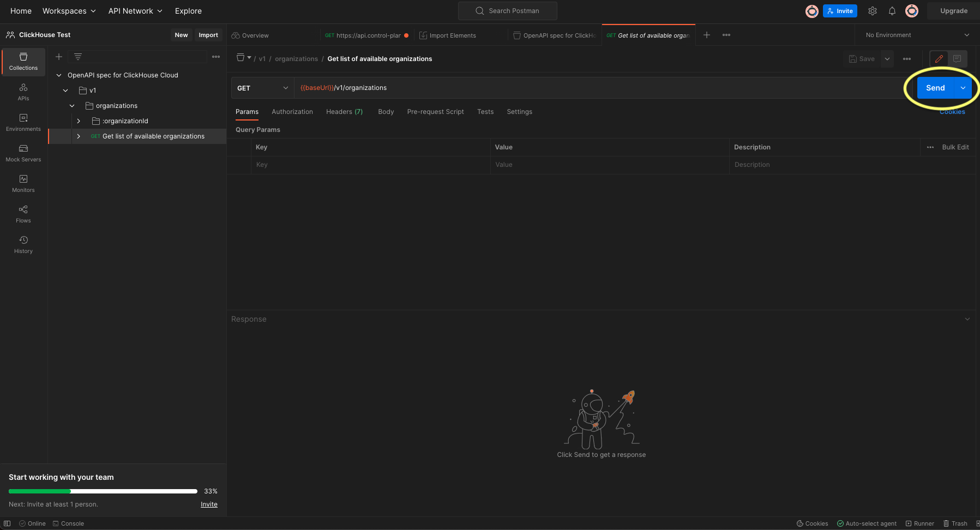
Task: Open the Monitors panel
Action: (x=23, y=183)
